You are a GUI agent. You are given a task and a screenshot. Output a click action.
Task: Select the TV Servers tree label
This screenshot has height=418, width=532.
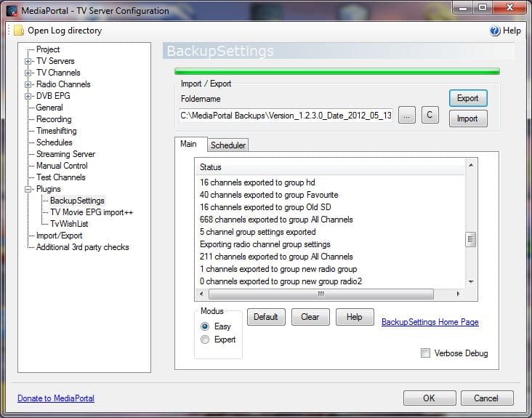pyautogui.click(x=56, y=61)
